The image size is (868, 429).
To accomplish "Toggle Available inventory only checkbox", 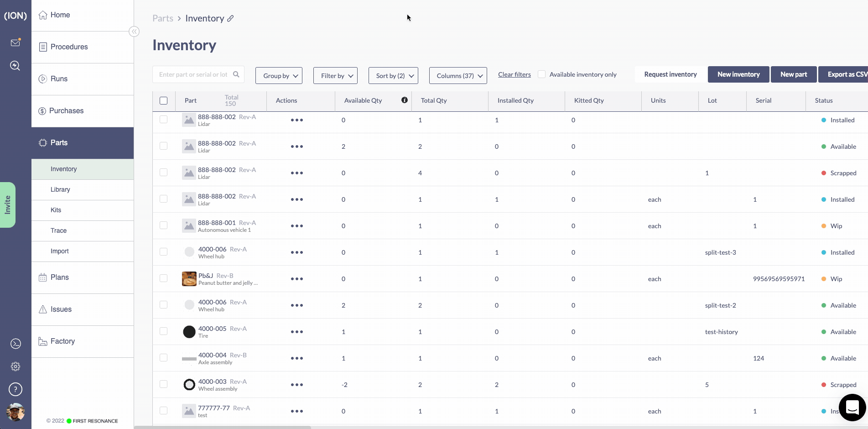I will click(x=542, y=74).
